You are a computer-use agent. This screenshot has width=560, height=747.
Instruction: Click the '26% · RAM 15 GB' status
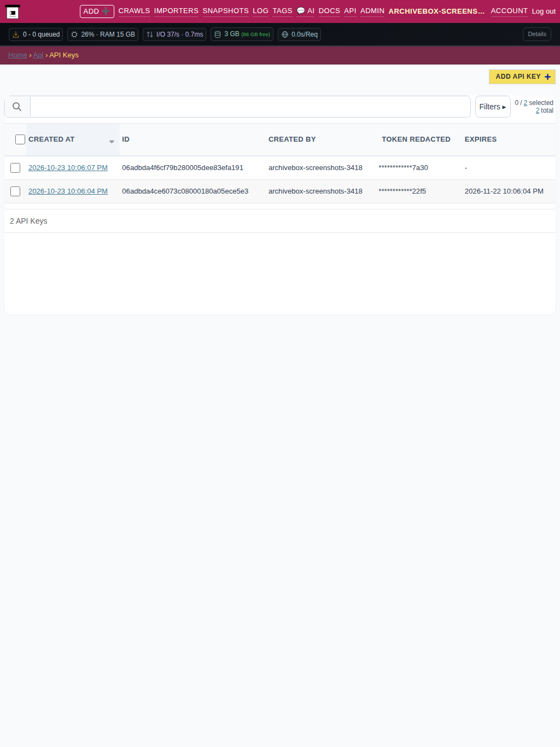pos(103,34)
